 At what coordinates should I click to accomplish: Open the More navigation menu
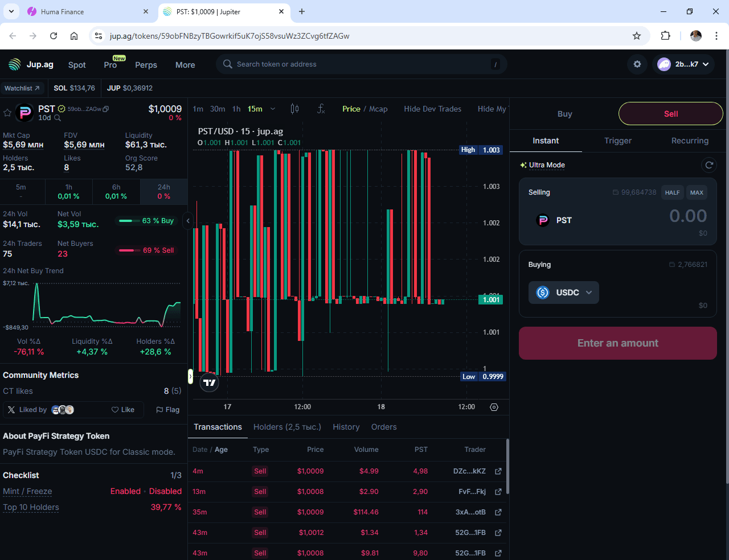click(185, 65)
